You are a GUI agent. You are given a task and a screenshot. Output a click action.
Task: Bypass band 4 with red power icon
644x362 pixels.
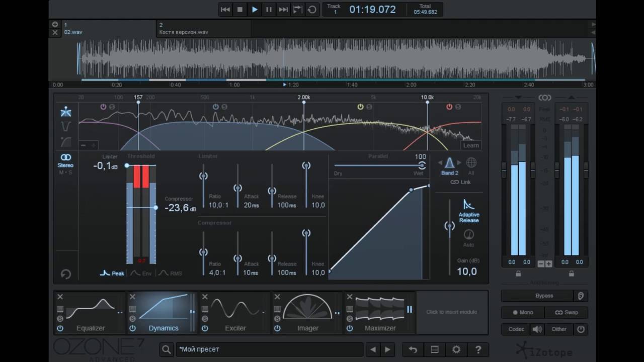pyautogui.click(x=449, y=107)
